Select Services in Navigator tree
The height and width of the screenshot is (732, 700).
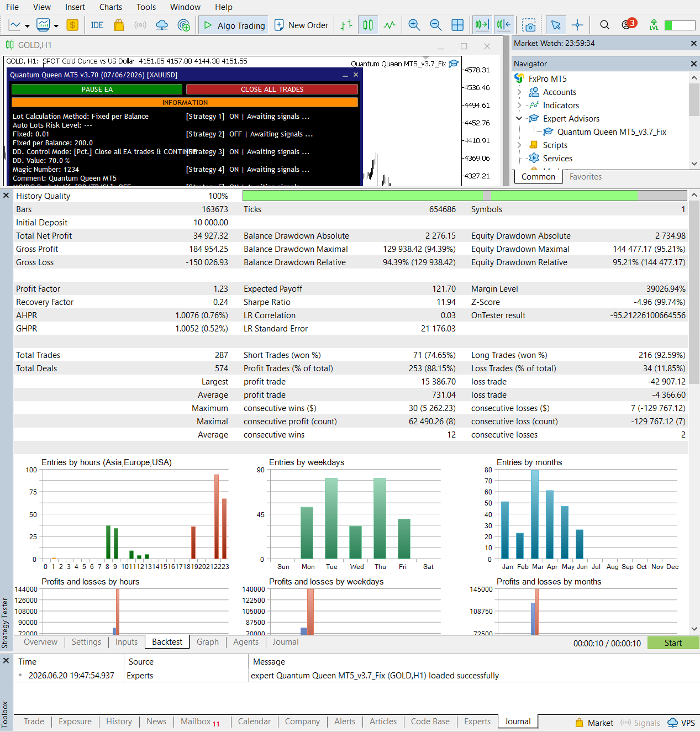557,159
